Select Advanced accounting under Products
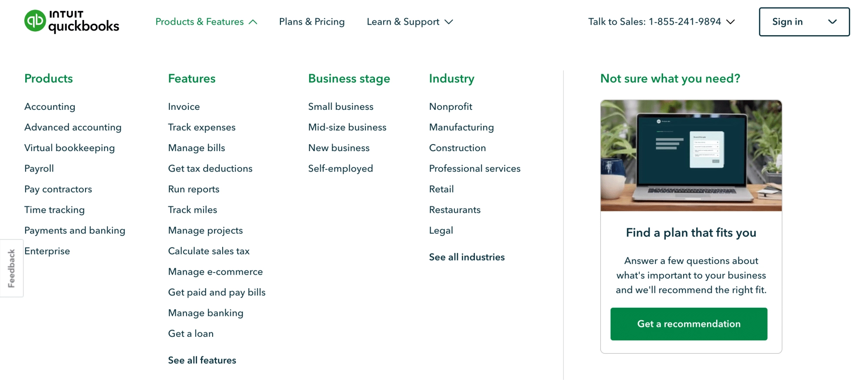Viewport: 868px width, 382px height. tap(73, 127)
